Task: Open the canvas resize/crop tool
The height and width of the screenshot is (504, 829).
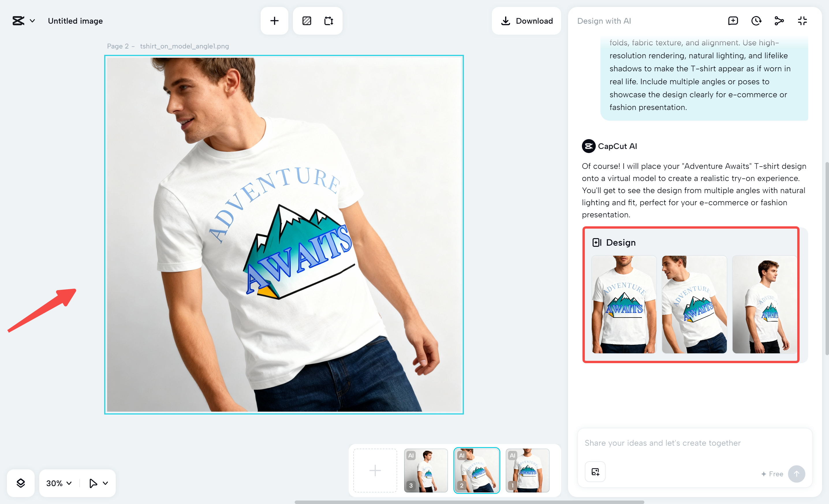Action: point(329,20)
